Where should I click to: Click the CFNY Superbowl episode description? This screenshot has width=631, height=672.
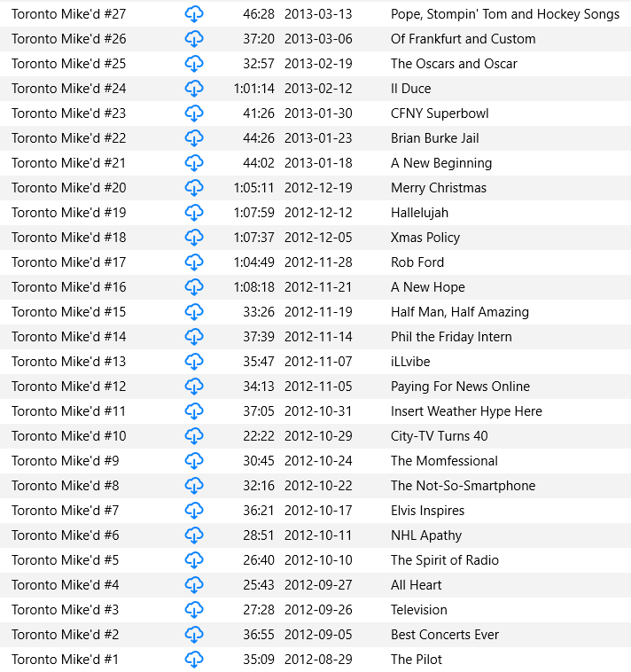440,113
